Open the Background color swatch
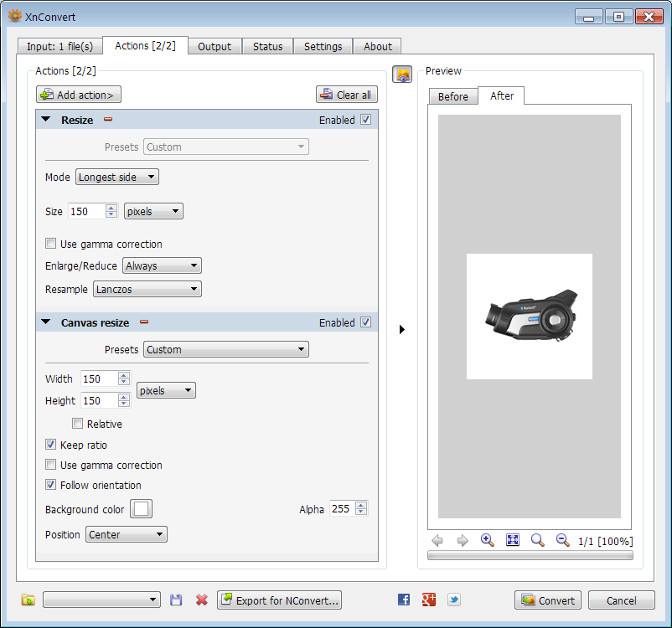The height and width of the screenshot is (628, 672). 141,509
